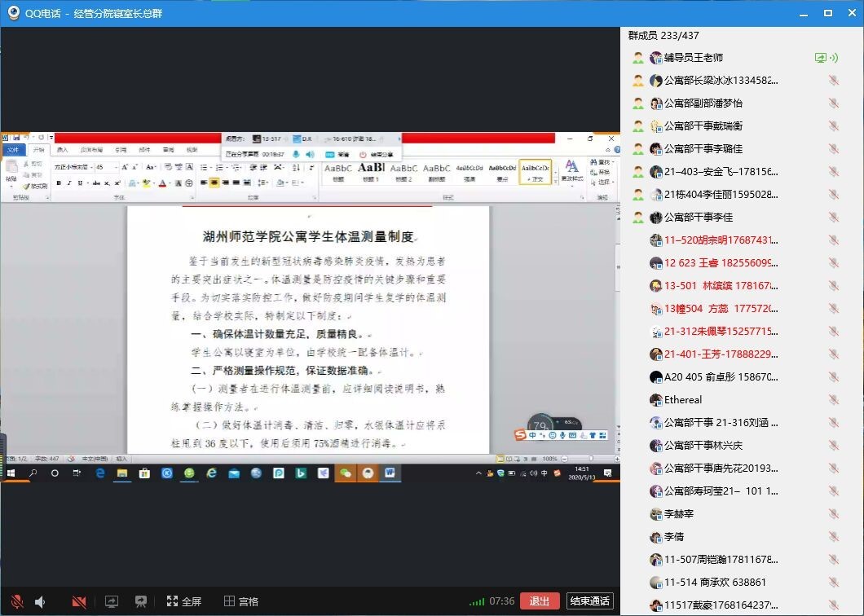Click the muted mic icon for 公寓部副部潘梦怡
864x616 pixels.
point(833,103)
